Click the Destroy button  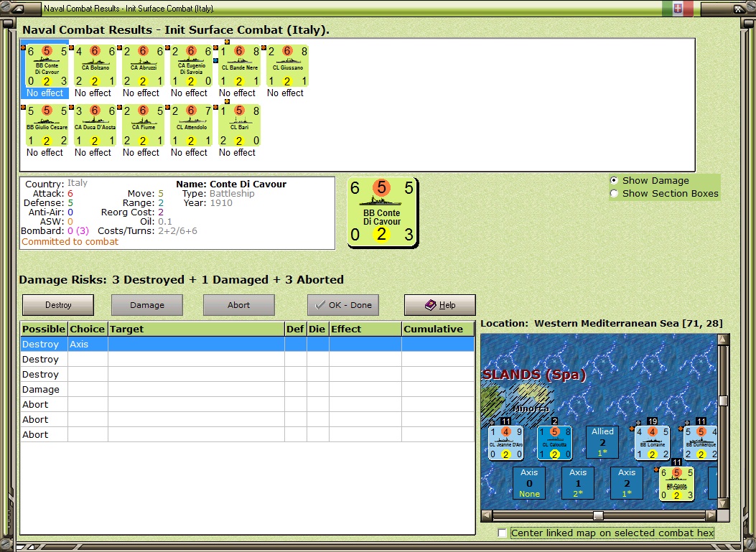coord(58,305)
